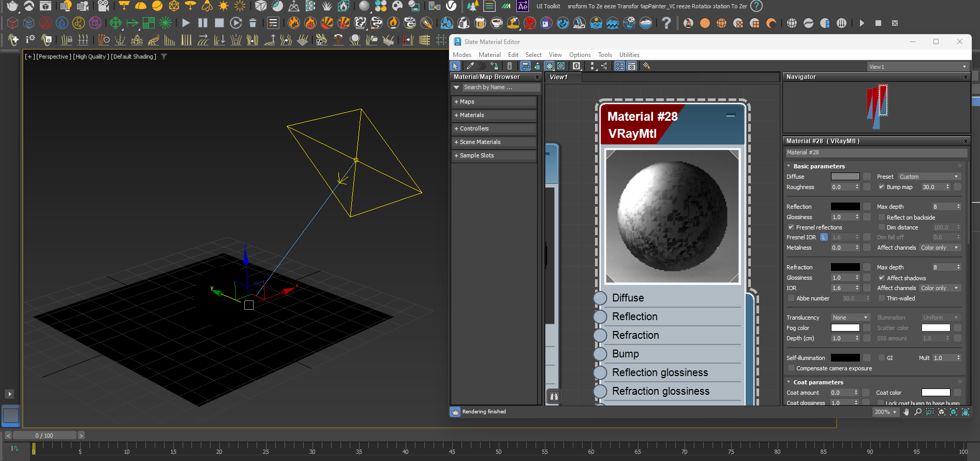Click the movie camera icon in top toolbar
Image resolution: width=980 pixels, height=461 pixels.
click(103, 6)
